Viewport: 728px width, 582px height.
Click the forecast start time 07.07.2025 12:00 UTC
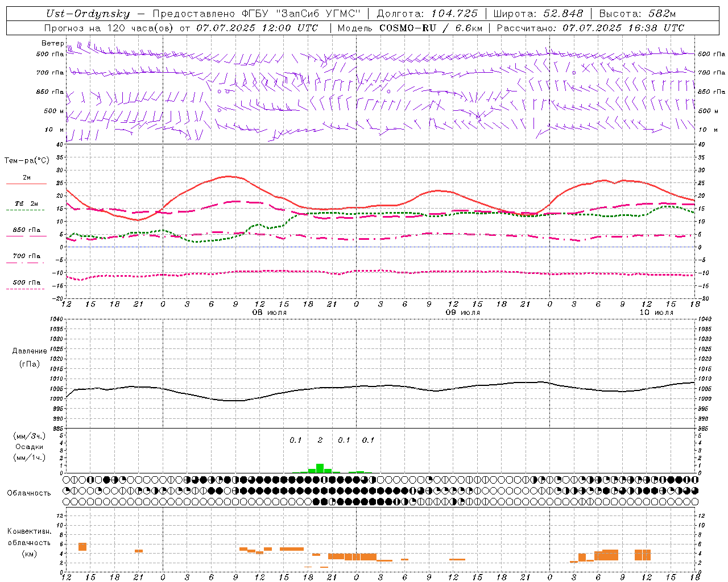257,28
